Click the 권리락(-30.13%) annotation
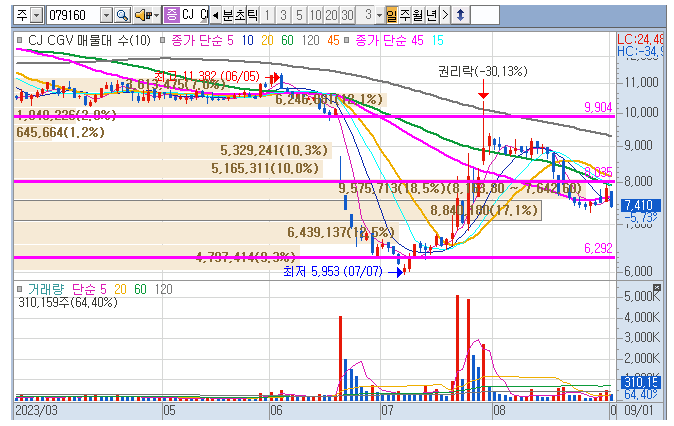 click(x=483, y=71)
